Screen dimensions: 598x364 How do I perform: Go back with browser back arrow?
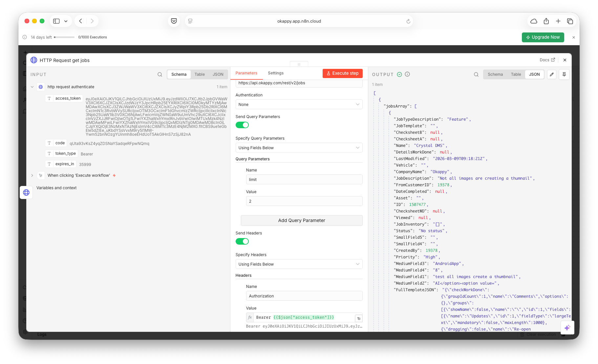click(80, 21)
